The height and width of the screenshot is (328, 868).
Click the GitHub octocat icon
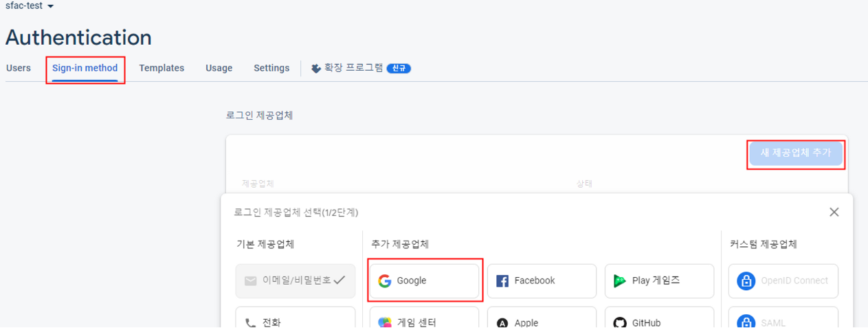(620, 323)
